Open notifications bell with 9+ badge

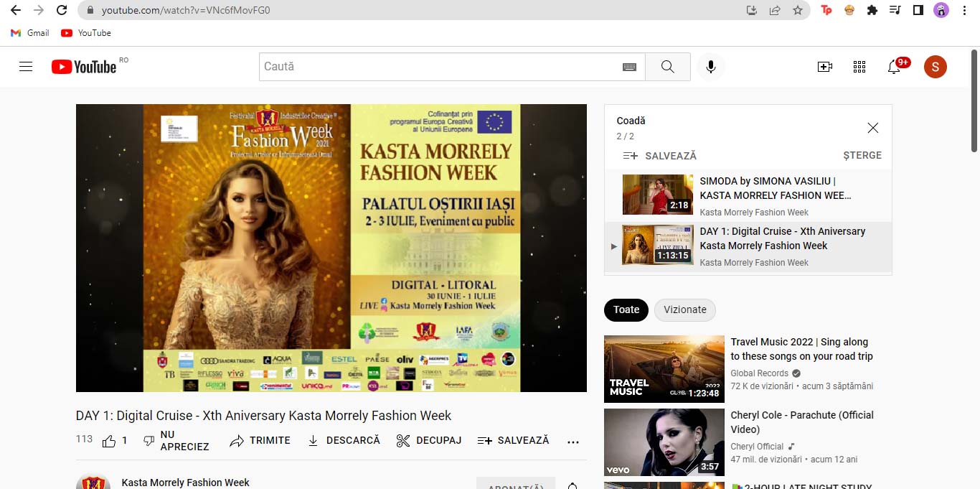point(895,67)
